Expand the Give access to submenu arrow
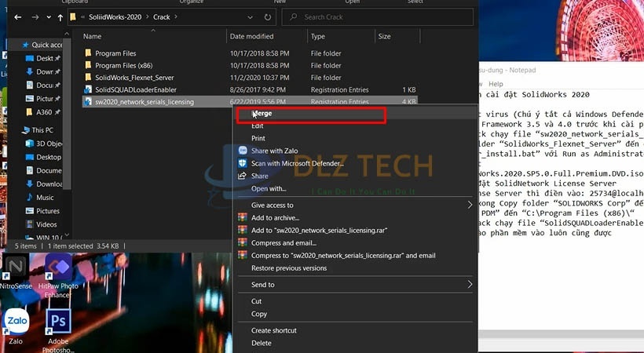This screenshot has height=353, width=644. click(470, 205)
